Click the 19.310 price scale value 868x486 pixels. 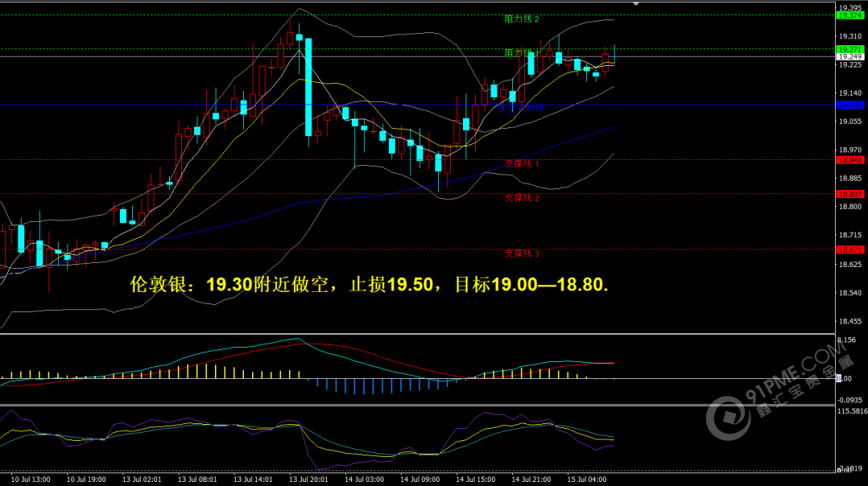click(850, 36)
